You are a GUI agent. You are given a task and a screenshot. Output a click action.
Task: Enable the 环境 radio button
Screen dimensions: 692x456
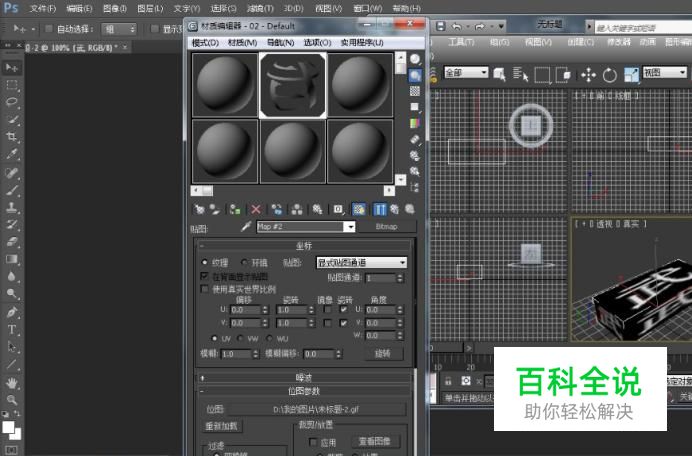point(245,262)
